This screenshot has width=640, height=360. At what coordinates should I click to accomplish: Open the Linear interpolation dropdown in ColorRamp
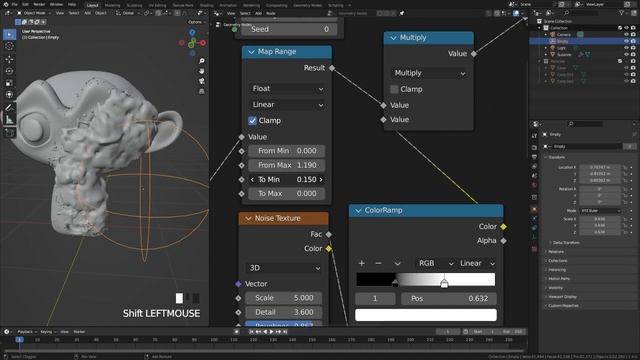(477, 263)
